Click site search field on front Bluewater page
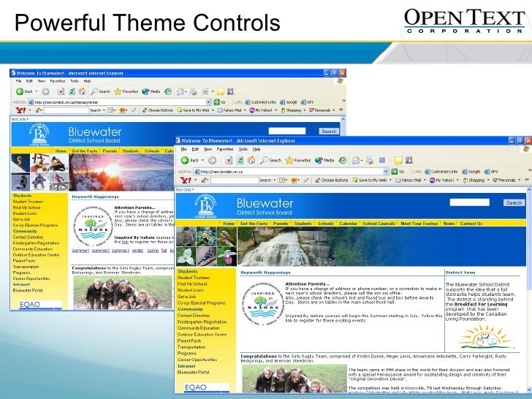Image resolution: width=532 pixels, height=399 pixels. (x=470, y=202)
